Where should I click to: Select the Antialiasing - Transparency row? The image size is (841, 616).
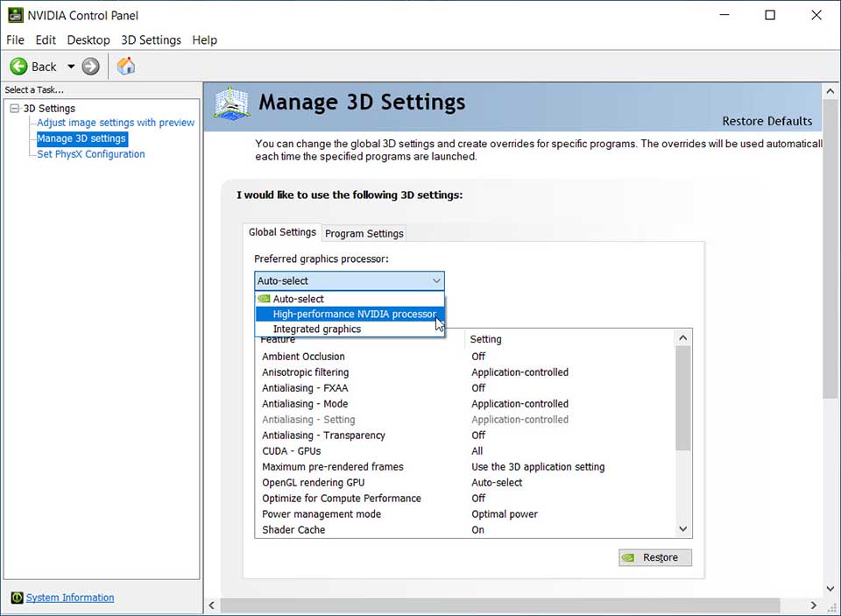[x=464, y=435]
